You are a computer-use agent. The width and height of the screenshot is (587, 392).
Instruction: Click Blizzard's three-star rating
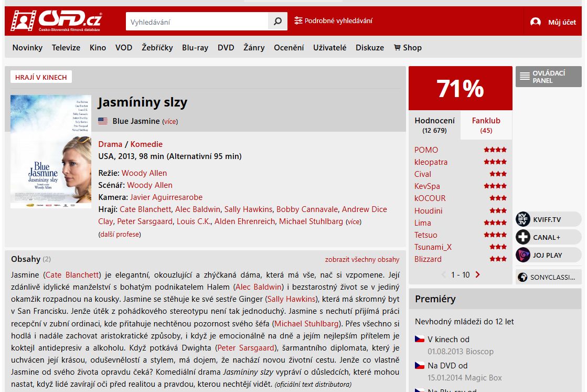tap(498, 259)
